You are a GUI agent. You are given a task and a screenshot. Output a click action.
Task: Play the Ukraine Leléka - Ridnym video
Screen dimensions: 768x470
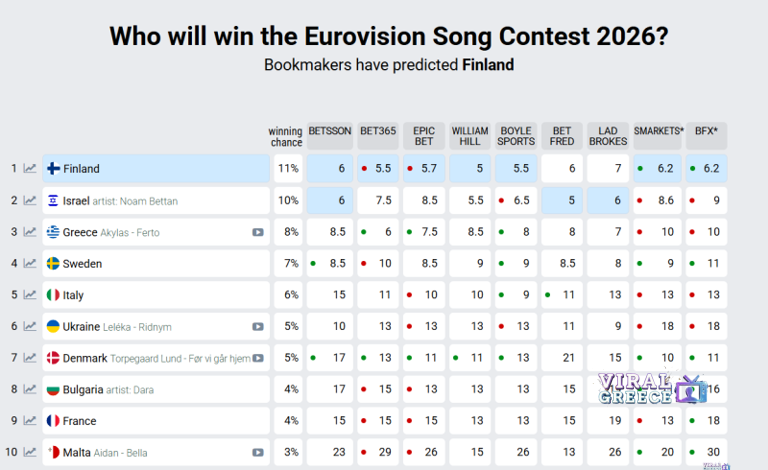coord(258,327)
